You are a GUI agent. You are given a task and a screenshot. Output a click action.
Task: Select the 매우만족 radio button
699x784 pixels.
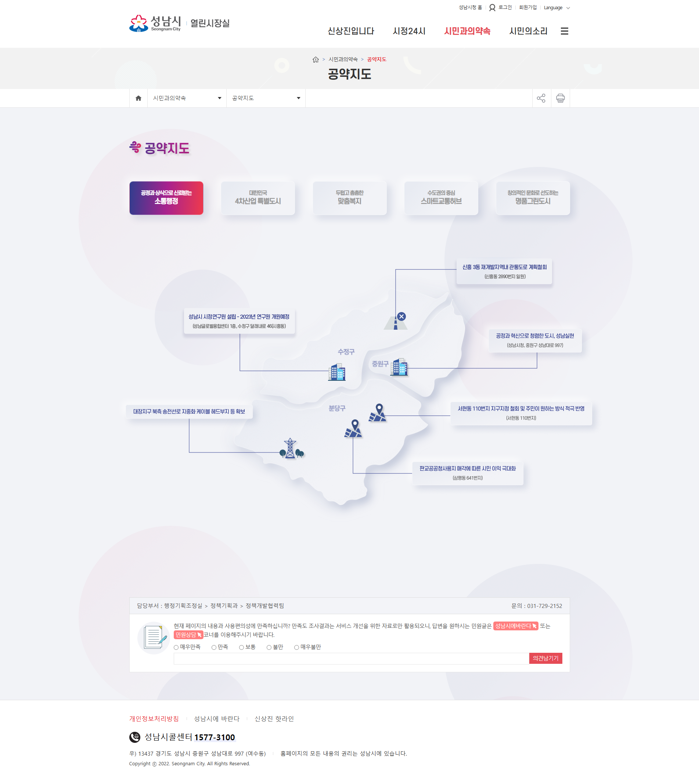(176, 648)
